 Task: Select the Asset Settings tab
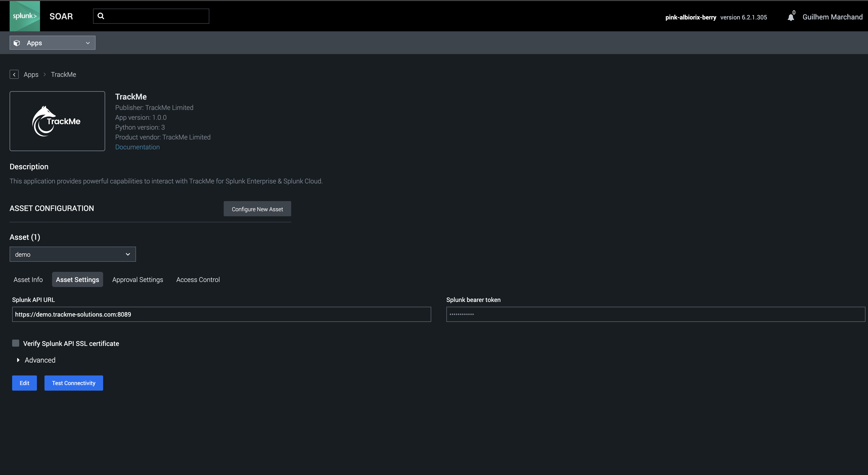[x=78, y=280]
